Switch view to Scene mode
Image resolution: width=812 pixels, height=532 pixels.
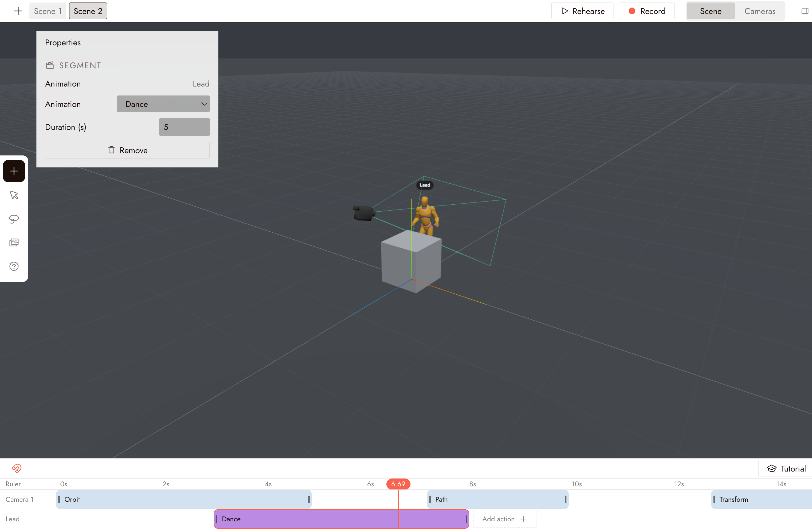point(711,11)
